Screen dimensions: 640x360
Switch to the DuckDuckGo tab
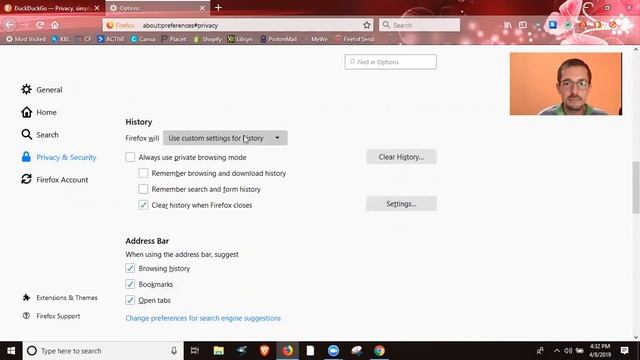click(x=52, y=8)
